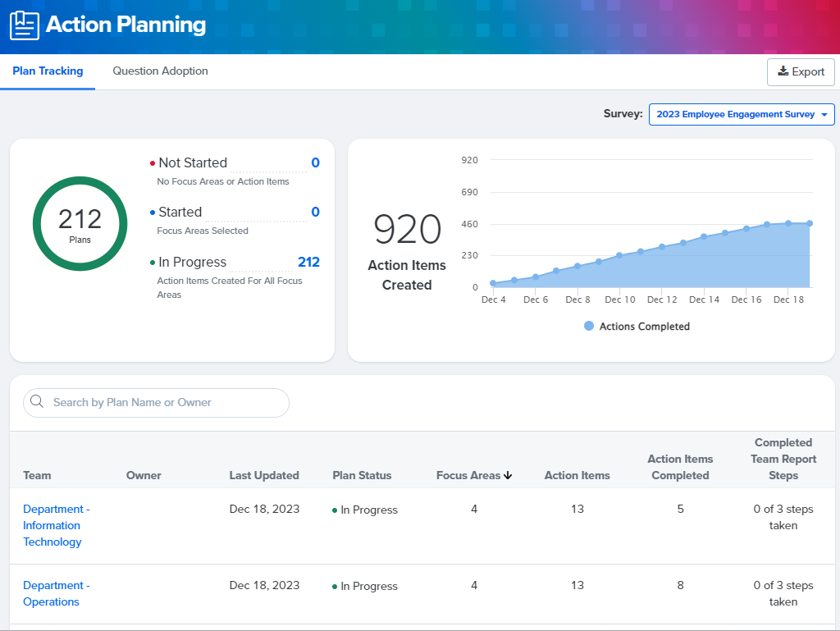840x631 pixels.
Task: Select the Plan Tracking tab
Action: 48,71
